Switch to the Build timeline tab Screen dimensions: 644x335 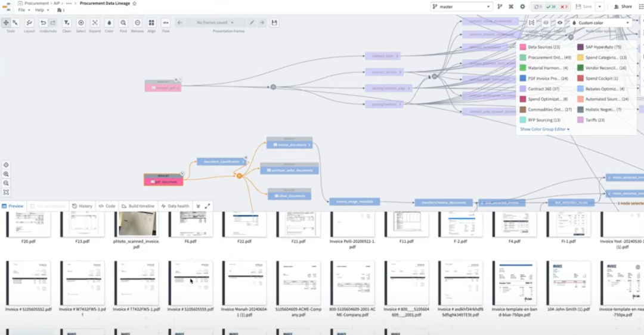[138, 206]
